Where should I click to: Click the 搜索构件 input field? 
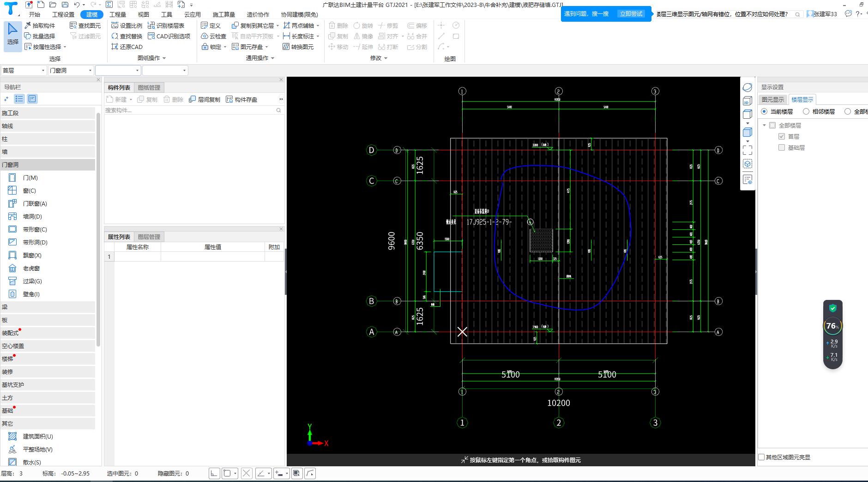click(x=189, y=110)
